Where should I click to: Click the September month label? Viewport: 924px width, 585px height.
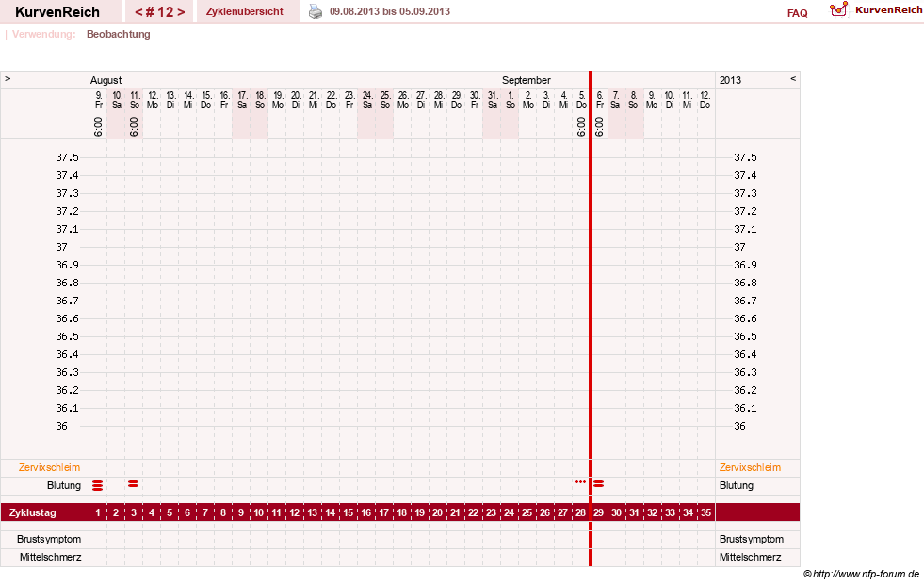[x=527, y=80]
